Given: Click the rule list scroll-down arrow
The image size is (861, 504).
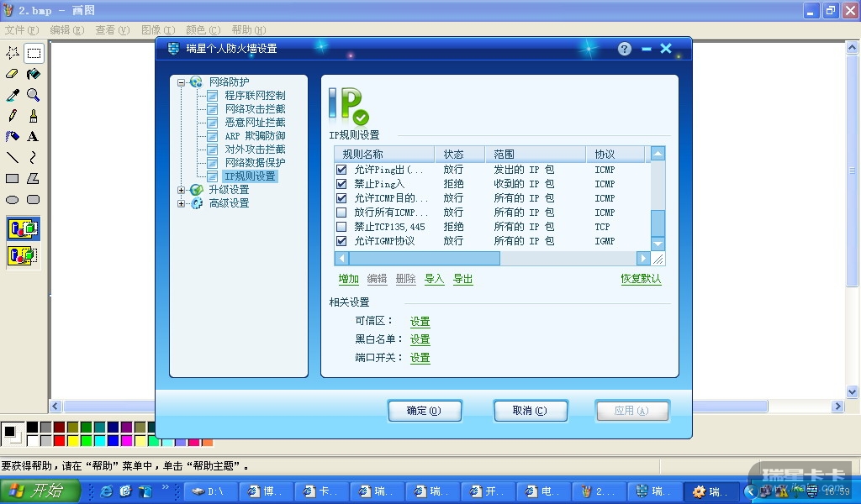Looking at the screenshot, I should click(658, 244).
